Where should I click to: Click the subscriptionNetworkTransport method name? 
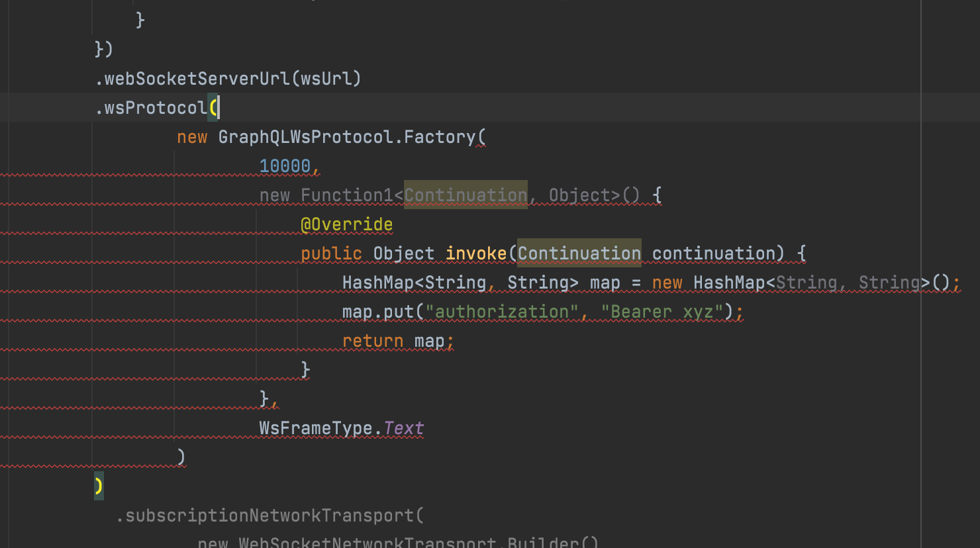click(x=265, y=515)
